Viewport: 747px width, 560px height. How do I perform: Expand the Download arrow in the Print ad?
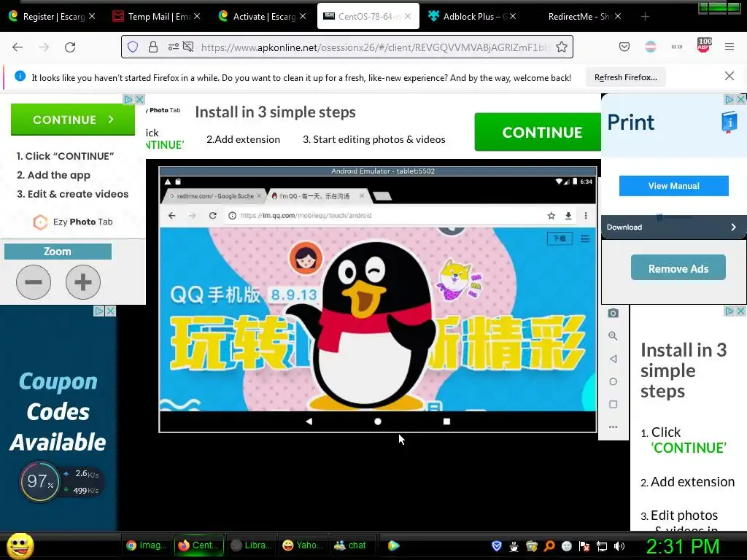[x=733, y=227]
